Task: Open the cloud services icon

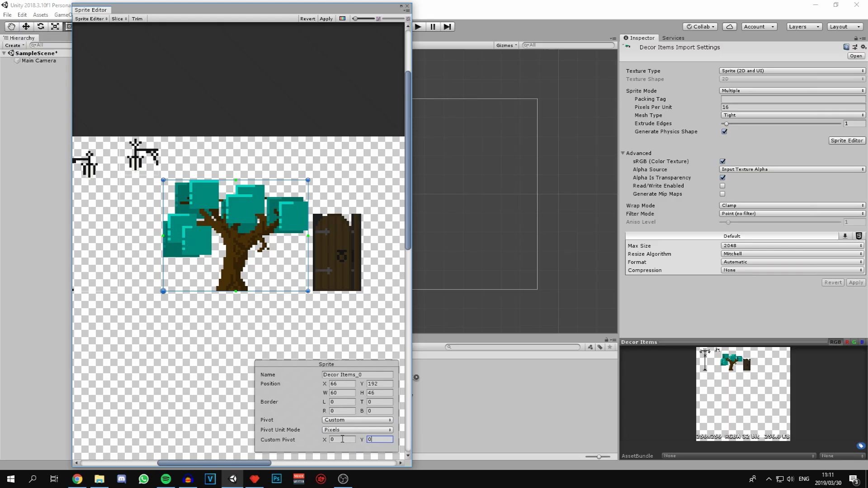Action: coord(729,27)
